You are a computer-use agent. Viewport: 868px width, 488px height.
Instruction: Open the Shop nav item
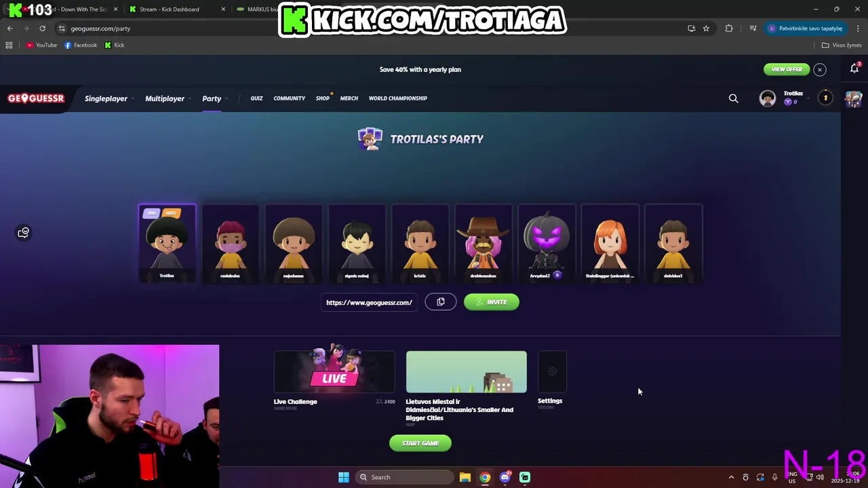(323, 98)
